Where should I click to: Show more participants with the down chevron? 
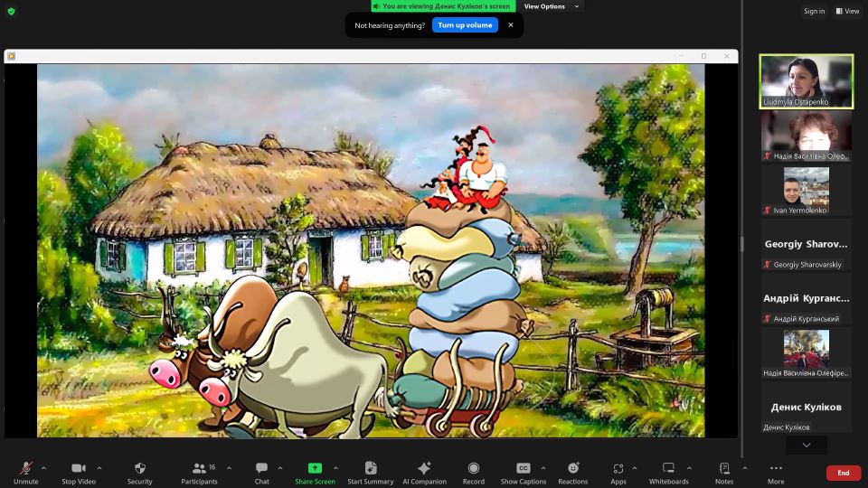[807, 445]
